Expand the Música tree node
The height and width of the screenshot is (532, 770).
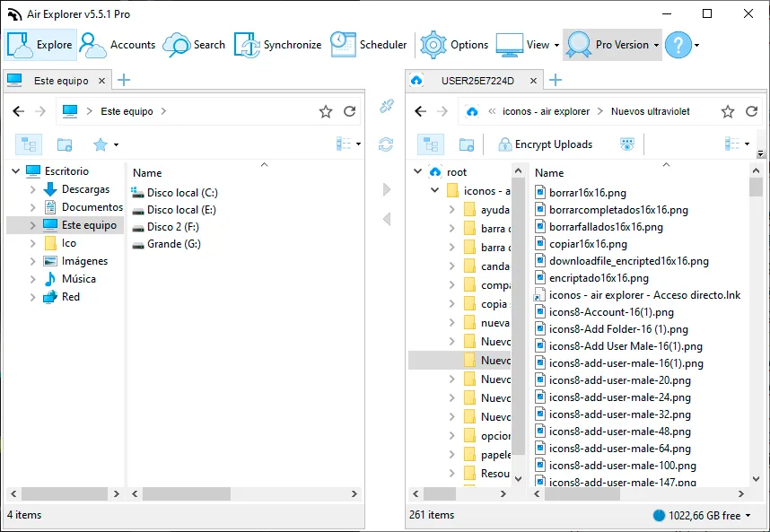coord(33,279)
